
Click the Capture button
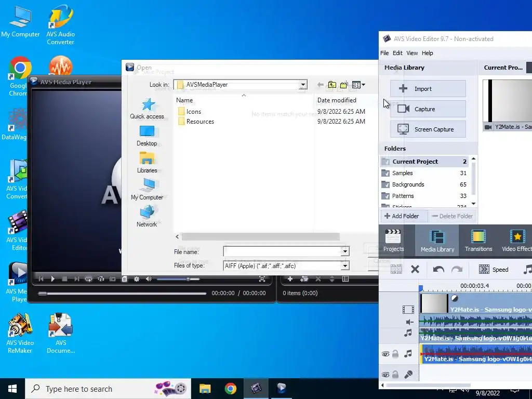tap(428, 109)
